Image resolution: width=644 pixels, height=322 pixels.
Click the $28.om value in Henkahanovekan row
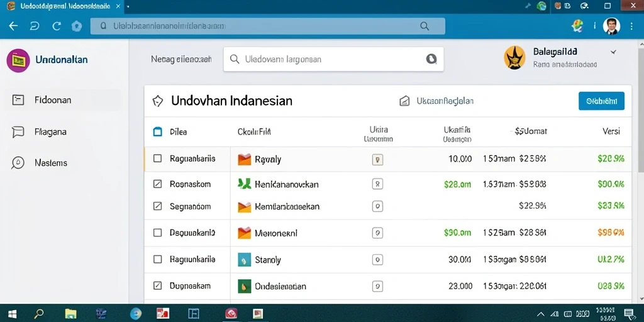(x=458, y=184)
